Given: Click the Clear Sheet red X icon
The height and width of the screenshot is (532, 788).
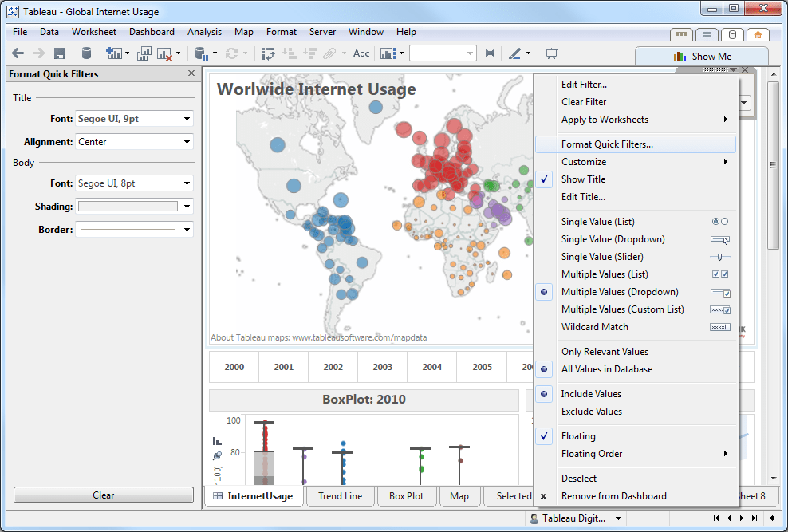Looking at the screenshot, I should [x=164, y=53].
